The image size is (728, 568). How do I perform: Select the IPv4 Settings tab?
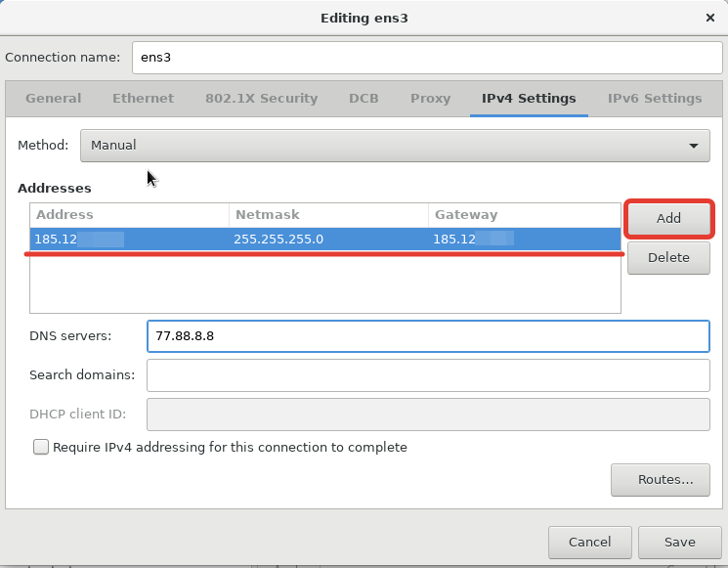pos(529,99)
